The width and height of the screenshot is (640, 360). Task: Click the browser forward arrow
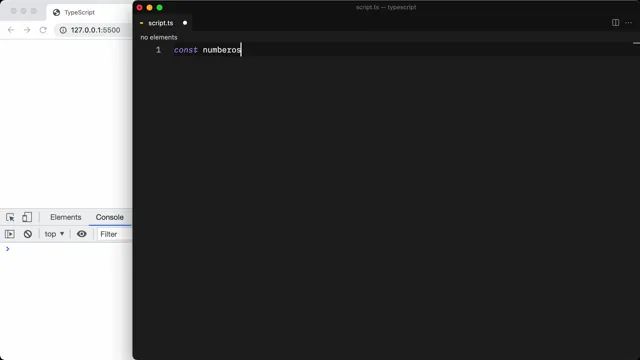[27, 30]
